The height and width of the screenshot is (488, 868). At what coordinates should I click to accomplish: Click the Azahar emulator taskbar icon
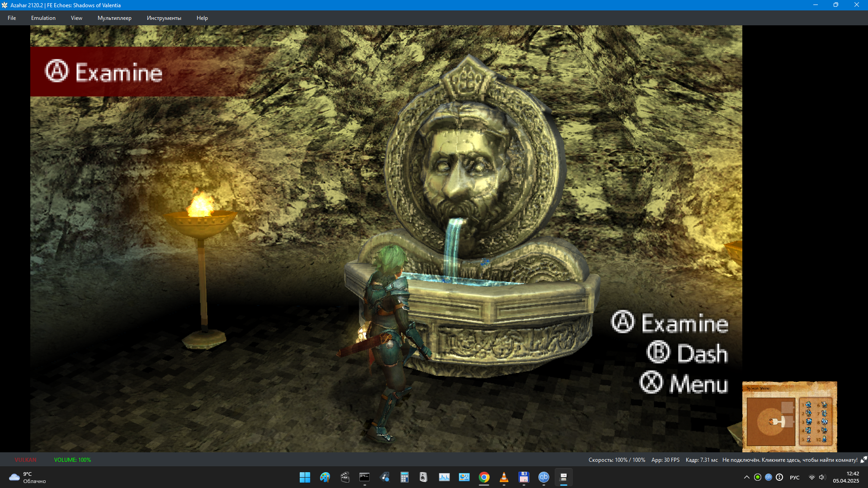tap(563, 477)
